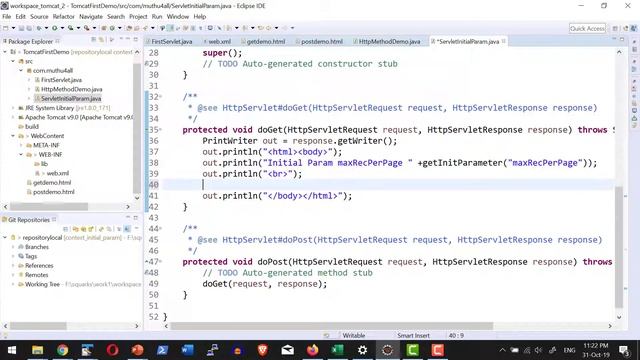Viewport: 640px width, 360px height.
Task: Click the Windows Start button
Action: click(12, 350)
